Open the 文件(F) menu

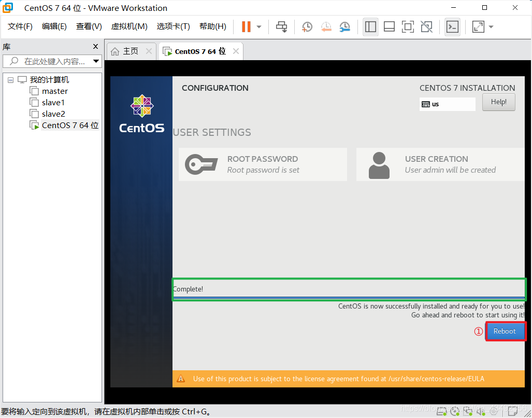[x=20, y=26]
